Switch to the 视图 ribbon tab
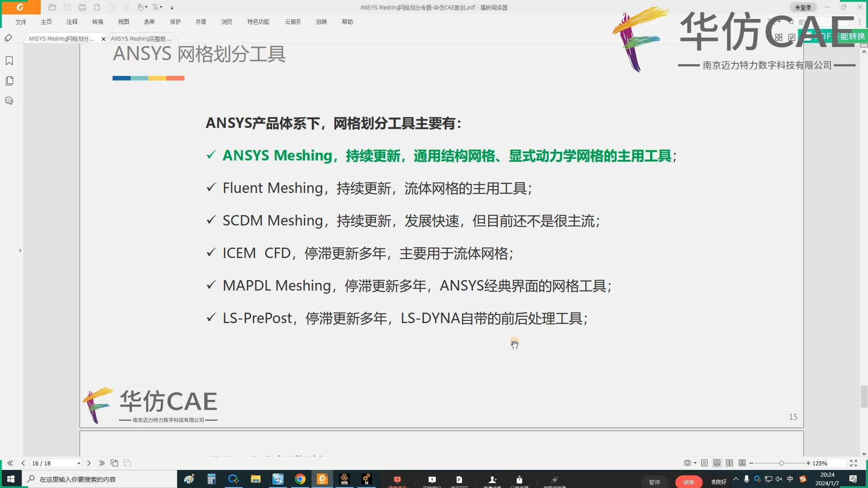This screenshot has width=868, height=488. [x=124, y=22]
